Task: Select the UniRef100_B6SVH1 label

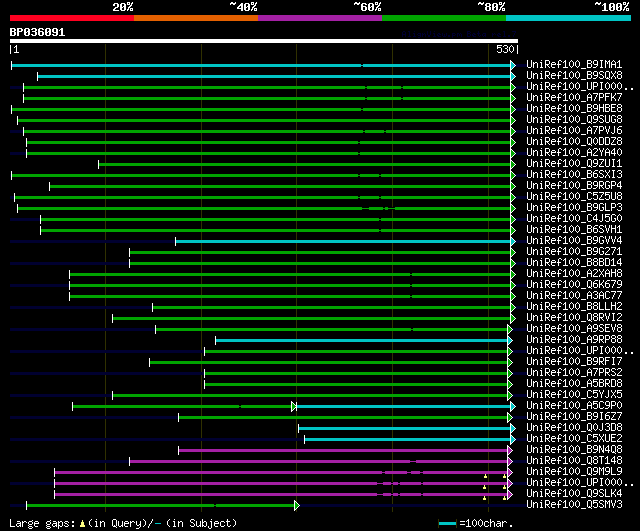Action: [574, 230]
